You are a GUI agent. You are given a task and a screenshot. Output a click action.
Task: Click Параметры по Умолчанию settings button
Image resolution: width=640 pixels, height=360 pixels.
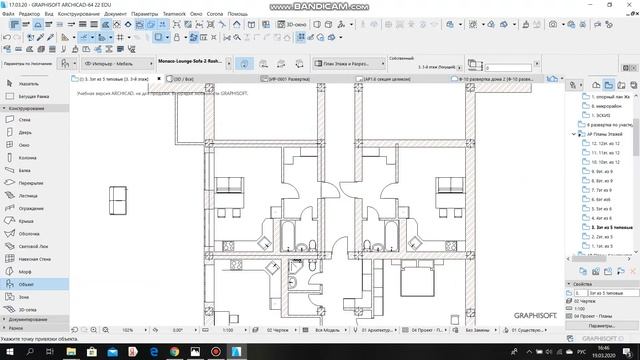(x=65, y=64)
